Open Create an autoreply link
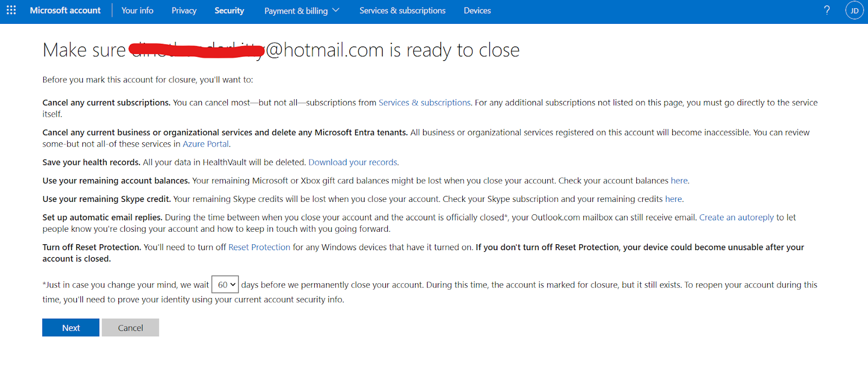The height and width of the screenshot is (375, 868). [737, 218]
